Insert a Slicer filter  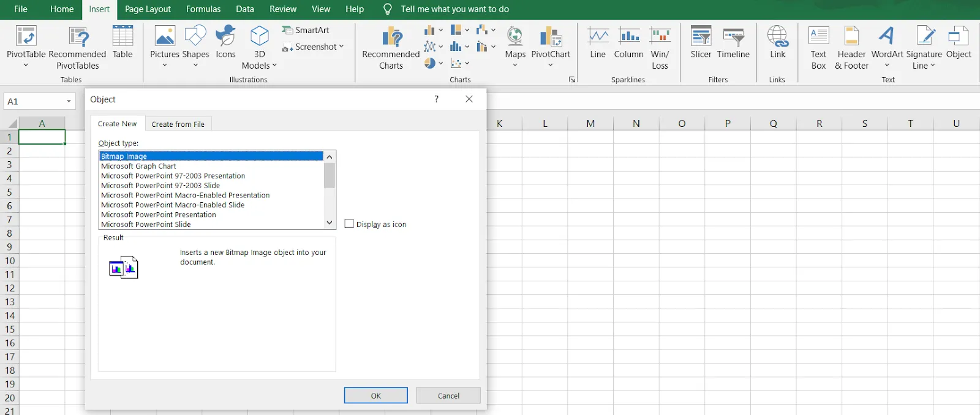pos(701,42)
